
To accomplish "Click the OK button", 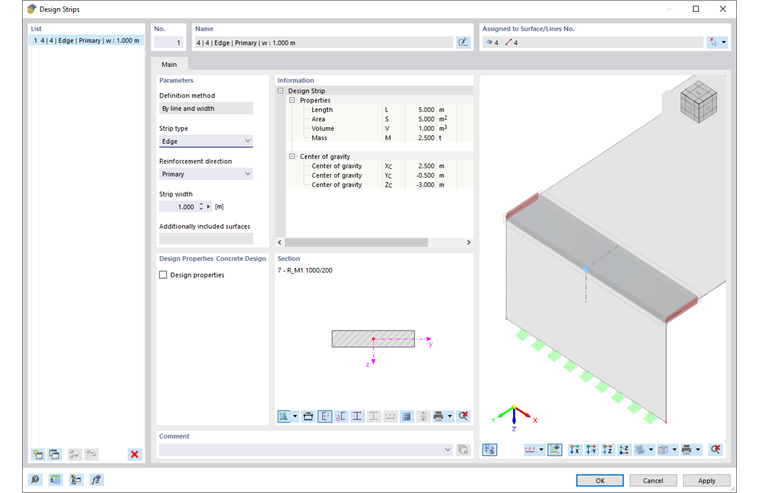I will (600, 480).
